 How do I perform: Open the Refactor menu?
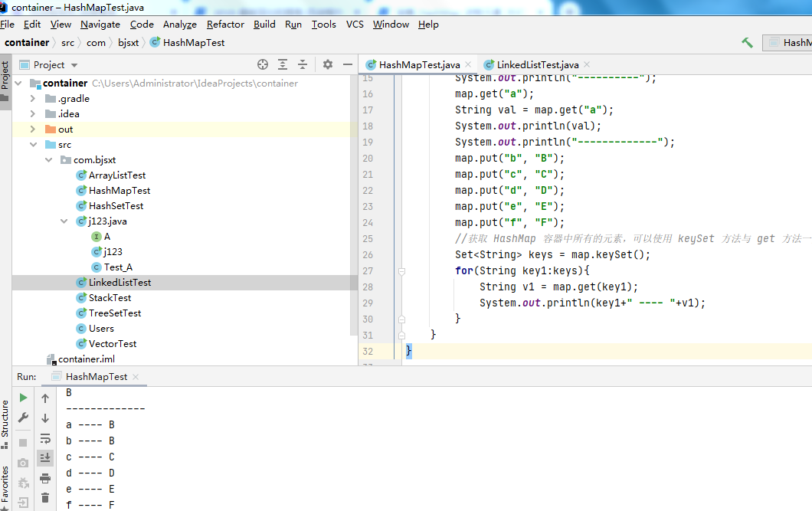225,25
